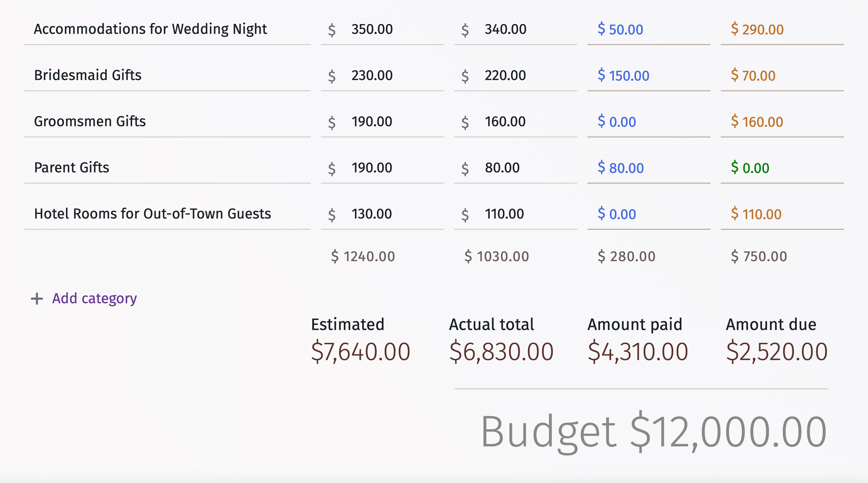Click the dollar sign icon for Hotel Rooms estimated
This screenshot has width=868, height=483.
coord(329,212)
